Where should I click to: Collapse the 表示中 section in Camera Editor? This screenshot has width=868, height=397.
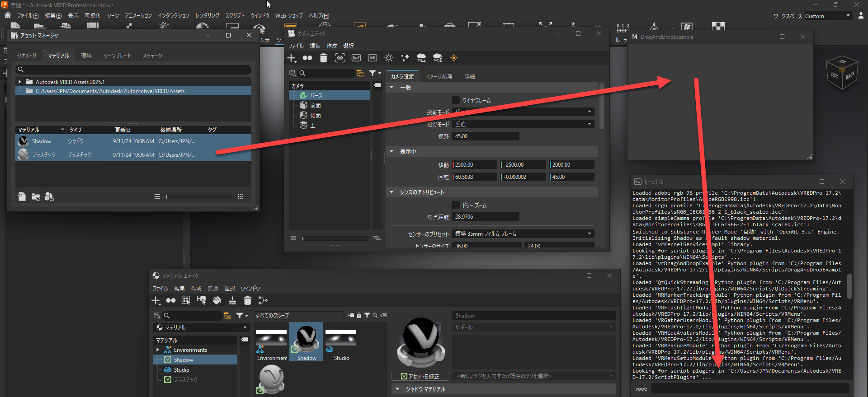[x=392, y=151]
